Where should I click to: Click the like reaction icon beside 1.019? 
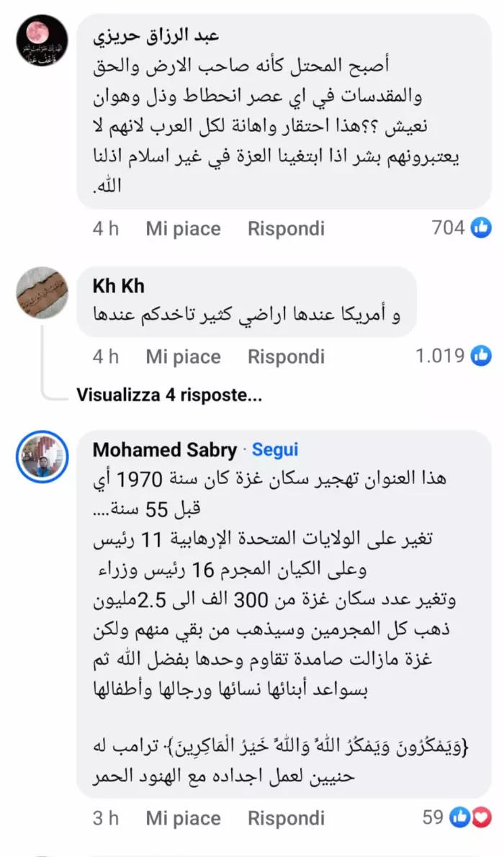481,356
